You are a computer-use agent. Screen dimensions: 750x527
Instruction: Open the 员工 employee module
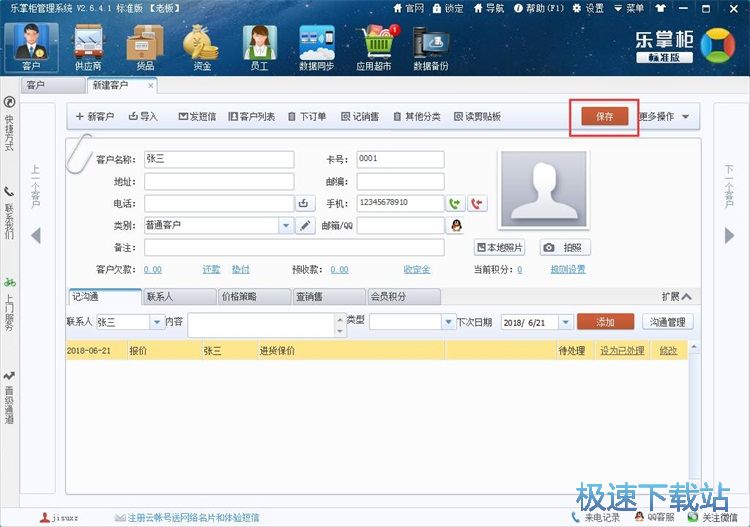click(x=259, y=48)
